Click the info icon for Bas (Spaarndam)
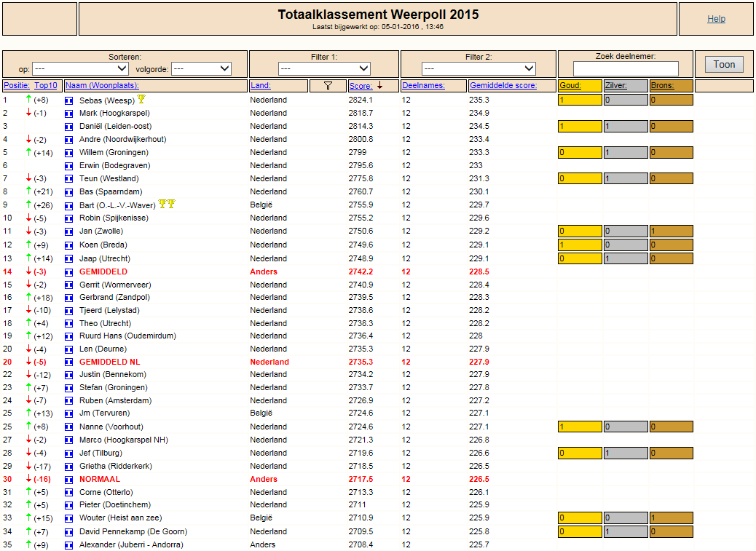Viewport: 756px width, 551px height. [69, 192]
